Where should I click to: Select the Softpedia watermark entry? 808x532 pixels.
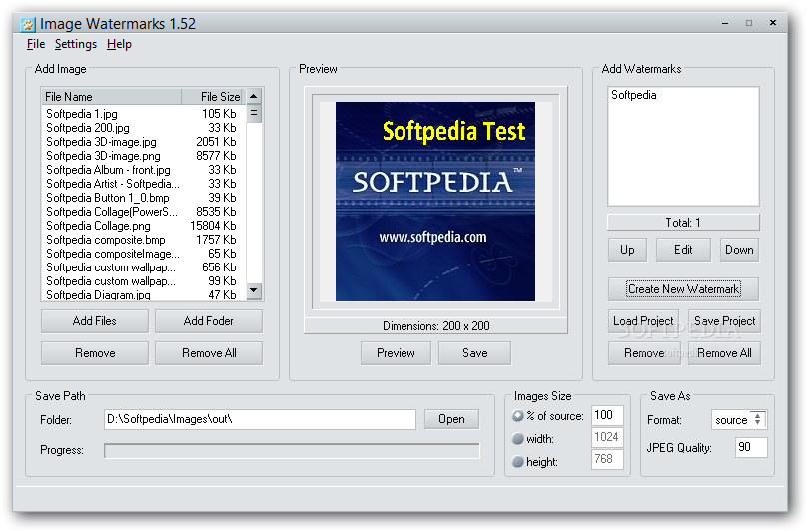pos(634,95)
